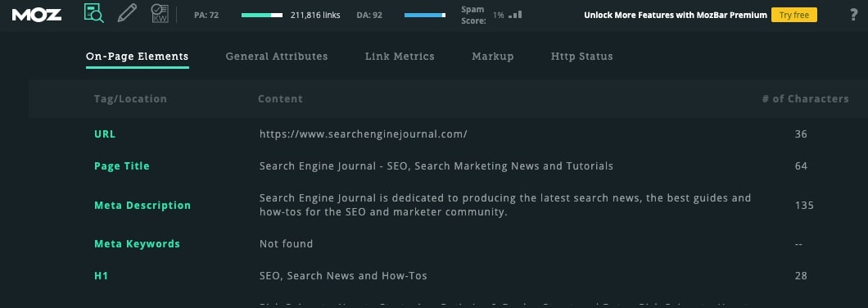Click the 211,816 links count
This screenshot has width=868, height=308.
315,15
